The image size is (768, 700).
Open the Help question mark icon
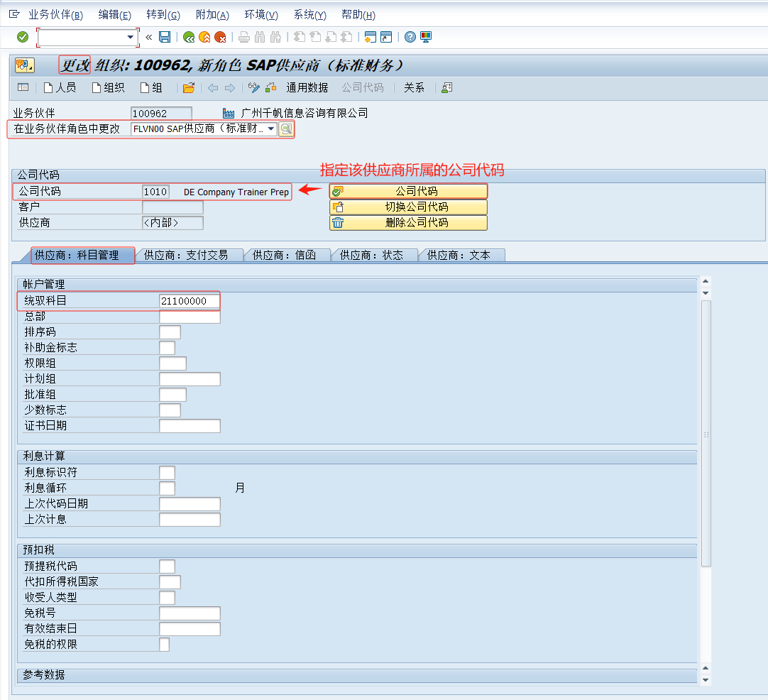click(410, 37)
